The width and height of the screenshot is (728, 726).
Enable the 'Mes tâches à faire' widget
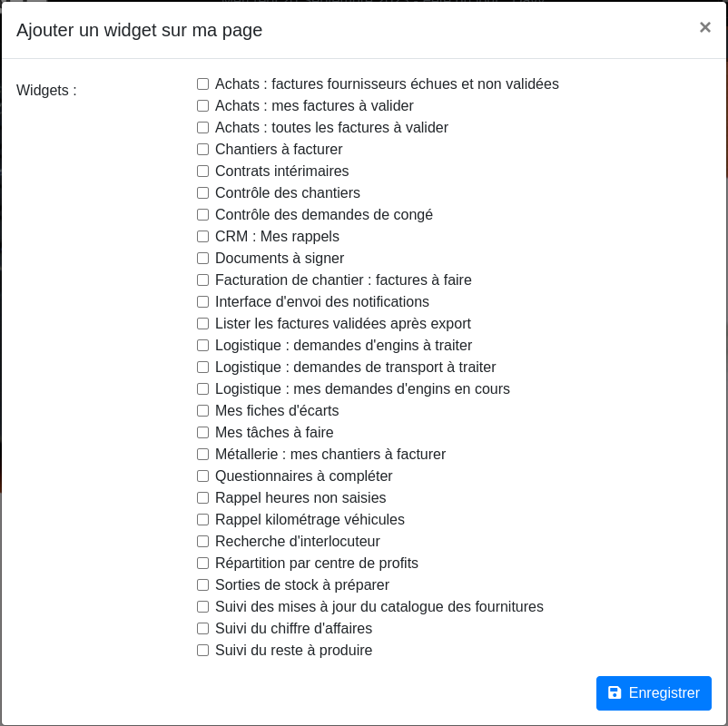click(x=203, y=433)
